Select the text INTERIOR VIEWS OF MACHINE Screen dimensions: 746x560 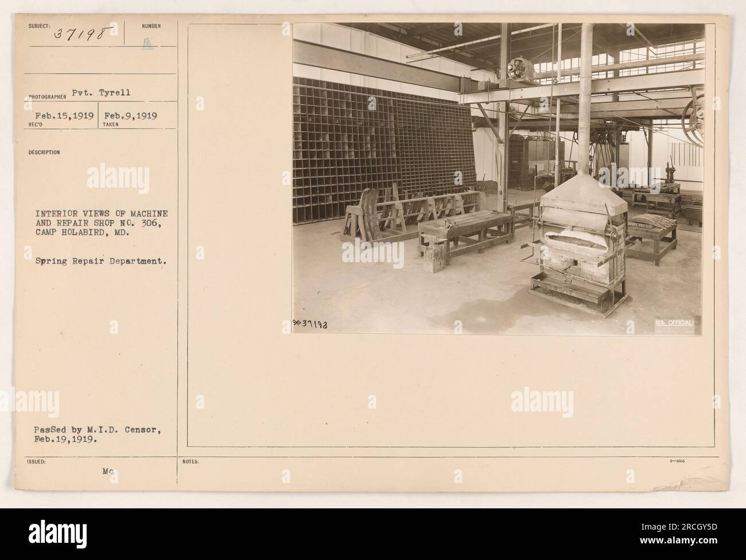(102, 214)
